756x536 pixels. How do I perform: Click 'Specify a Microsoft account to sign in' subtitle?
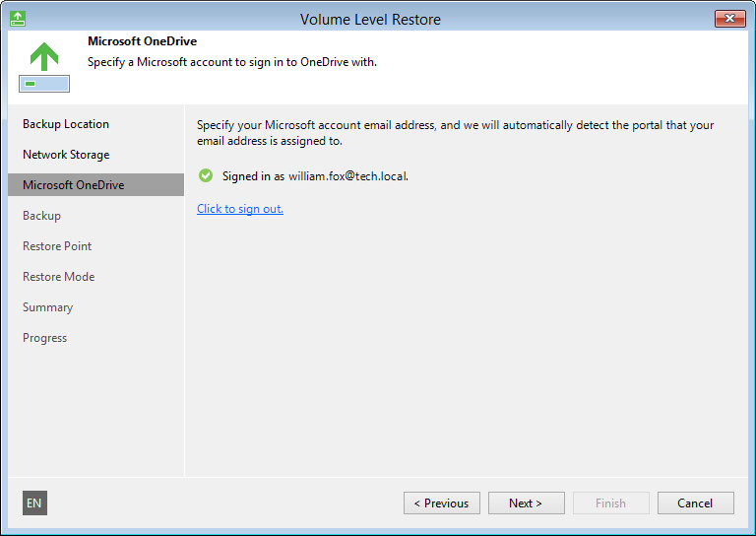click(232, 62)
